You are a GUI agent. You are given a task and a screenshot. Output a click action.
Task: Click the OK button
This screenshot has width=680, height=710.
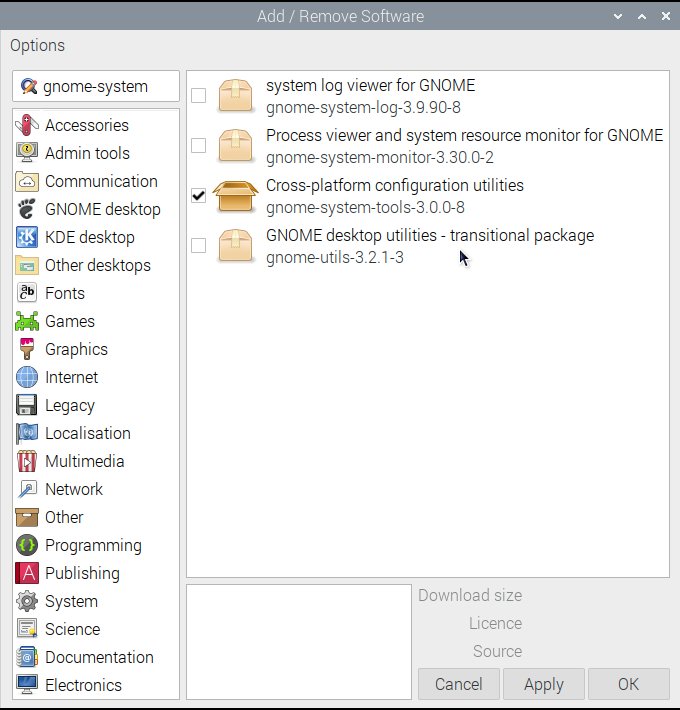click(629, 684)
